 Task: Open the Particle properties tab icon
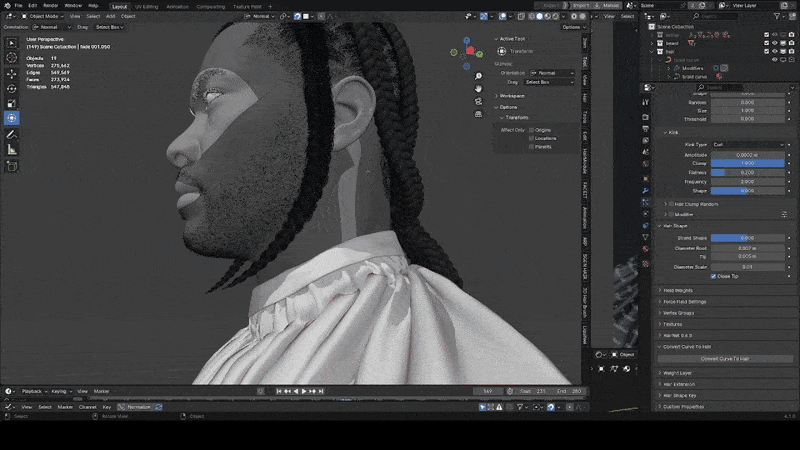[645, 203]
